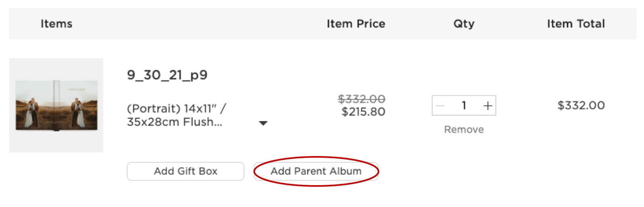Click the Add Gift Box button
This screenshot has width=644, height=207.
click(x=186, y=171)
